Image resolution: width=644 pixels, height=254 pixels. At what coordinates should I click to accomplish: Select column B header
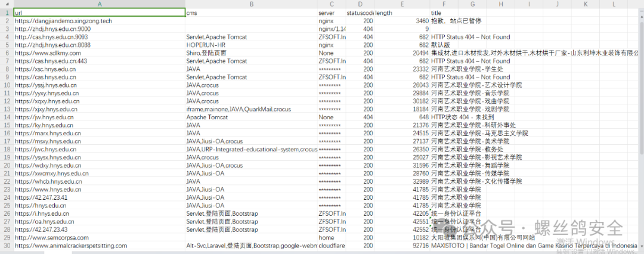(x=252, y=4)
